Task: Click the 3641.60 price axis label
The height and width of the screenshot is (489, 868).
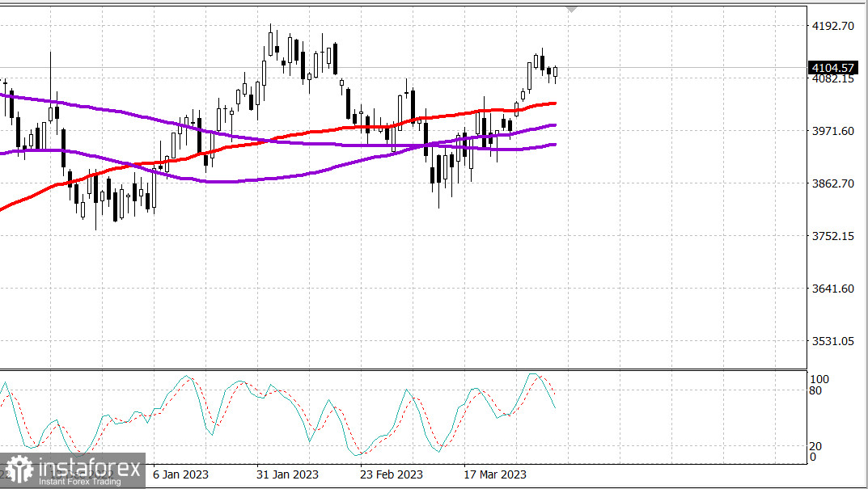Action: [832, 289]
